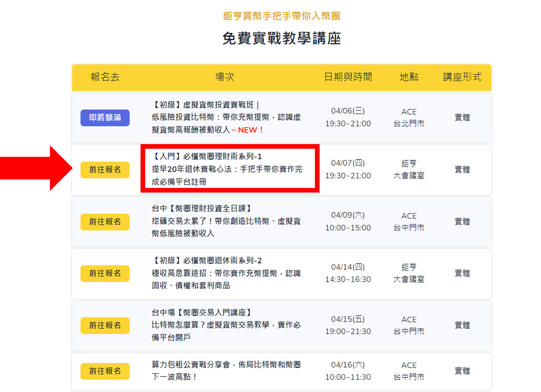Screen dimensions: 541x392
Task: Select the 必懂幣圈退休術系列-2 session text
Action: coord(226,273)
